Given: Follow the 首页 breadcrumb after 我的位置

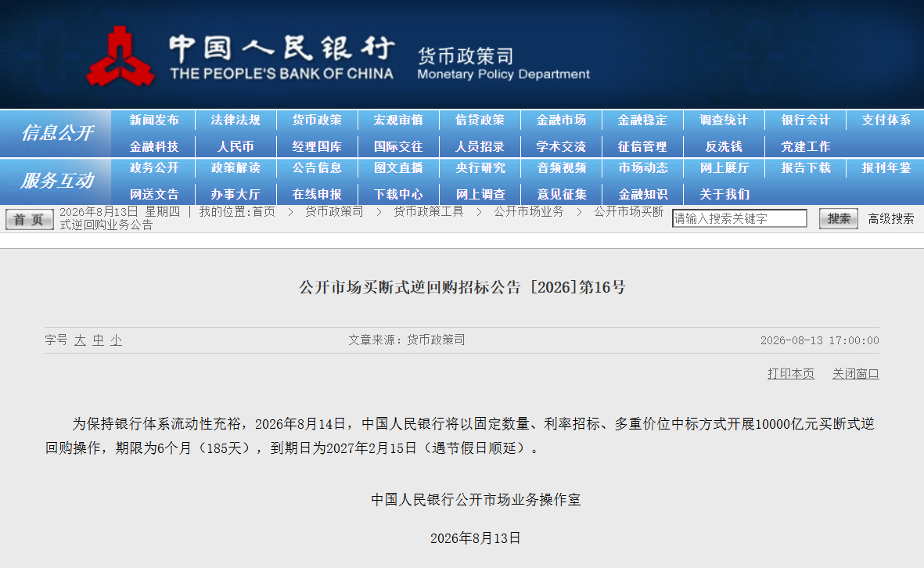Looking at the screenshot, I should [264, 211].
